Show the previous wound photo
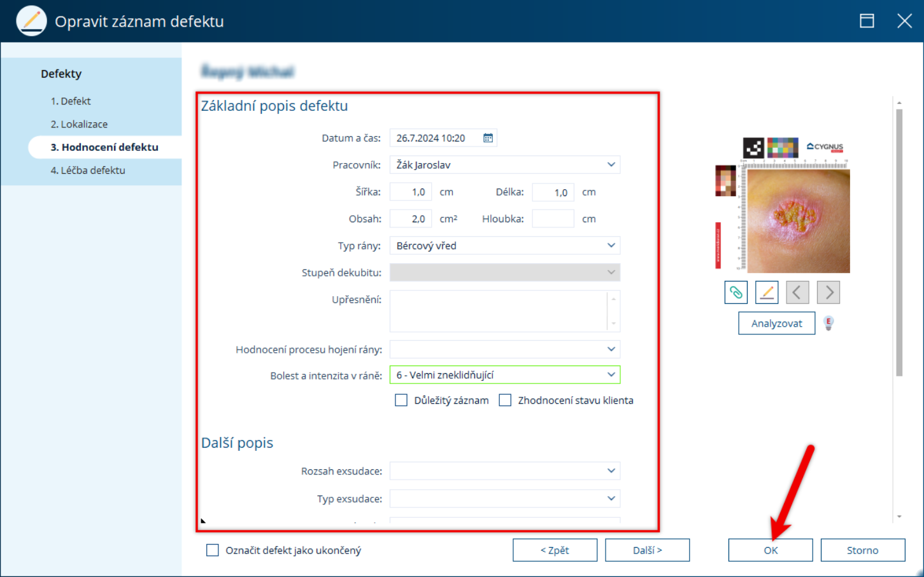Screen dimensions: 924x577 point(797,292)
